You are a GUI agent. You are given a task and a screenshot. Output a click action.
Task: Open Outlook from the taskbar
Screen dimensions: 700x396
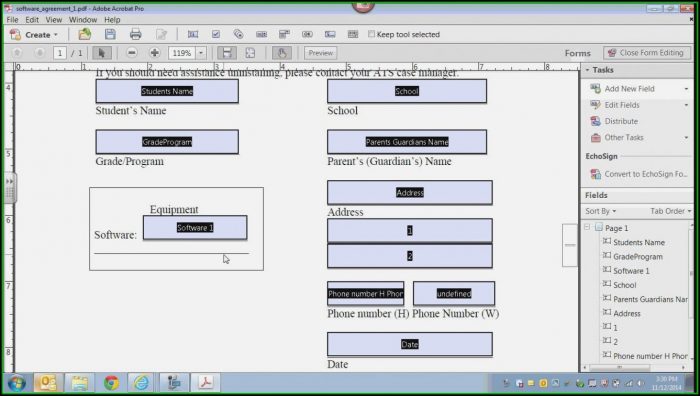(47, 383)
